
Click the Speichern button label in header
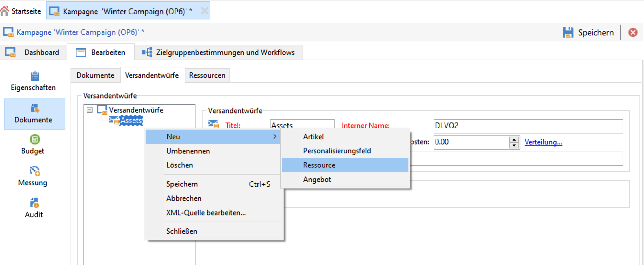(x=596, y=32)
